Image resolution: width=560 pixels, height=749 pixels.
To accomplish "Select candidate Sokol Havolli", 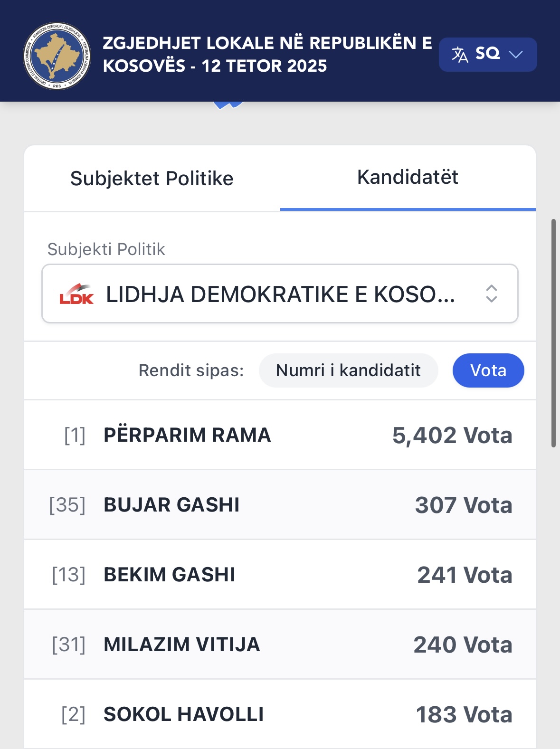I will click(x=280, y=714).
